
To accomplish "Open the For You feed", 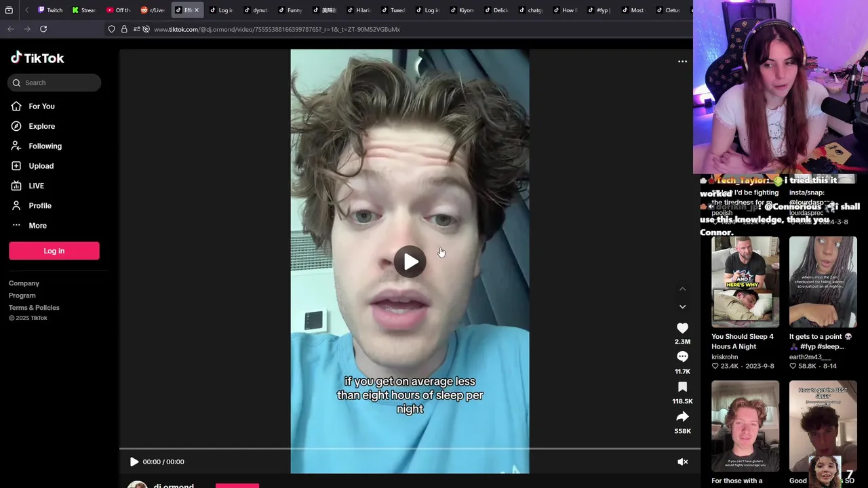I will click(41, 106).
